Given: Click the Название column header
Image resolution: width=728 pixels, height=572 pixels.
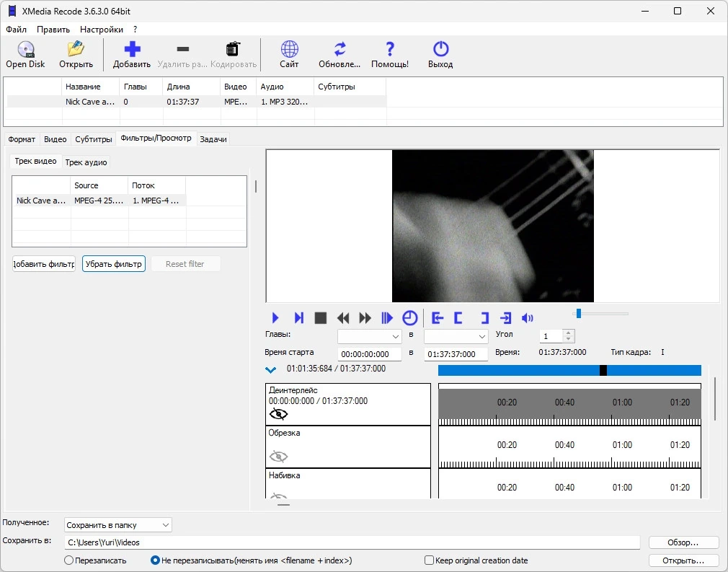Looking at the screenshot, I should pos(91,87).
